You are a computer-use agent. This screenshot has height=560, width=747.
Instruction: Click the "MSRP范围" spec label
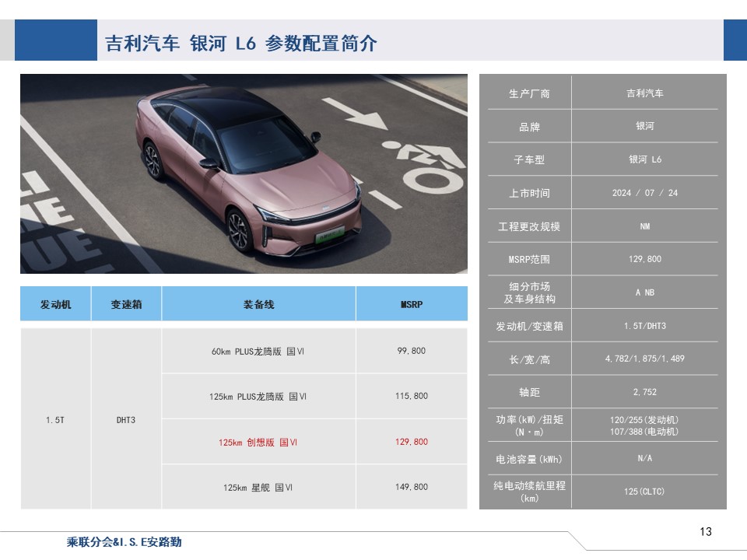click(x=529, y=260)
